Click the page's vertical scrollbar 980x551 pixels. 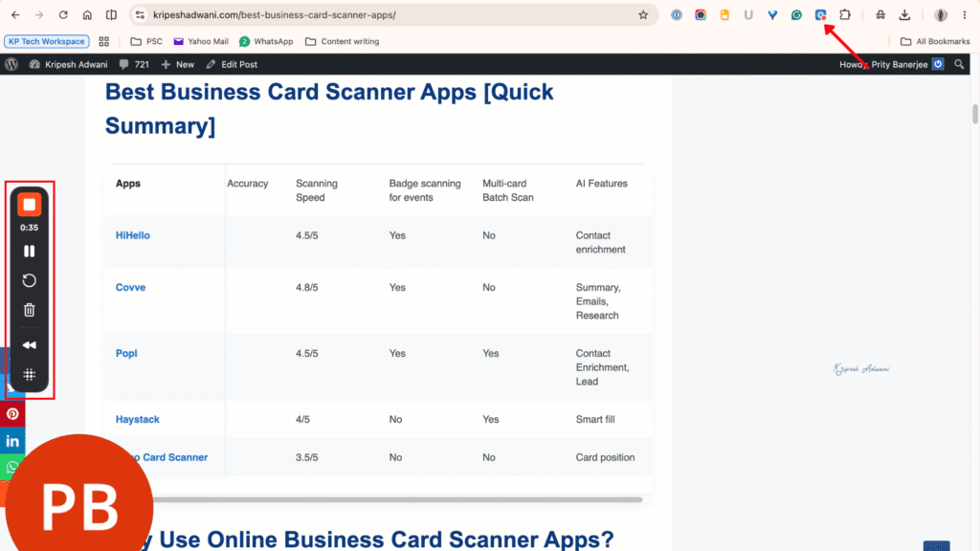[974, 115]
